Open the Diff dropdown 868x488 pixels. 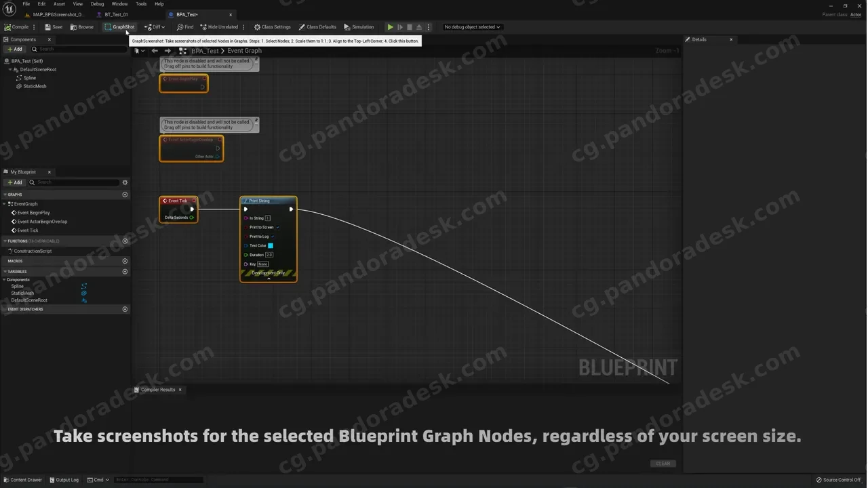155,27
